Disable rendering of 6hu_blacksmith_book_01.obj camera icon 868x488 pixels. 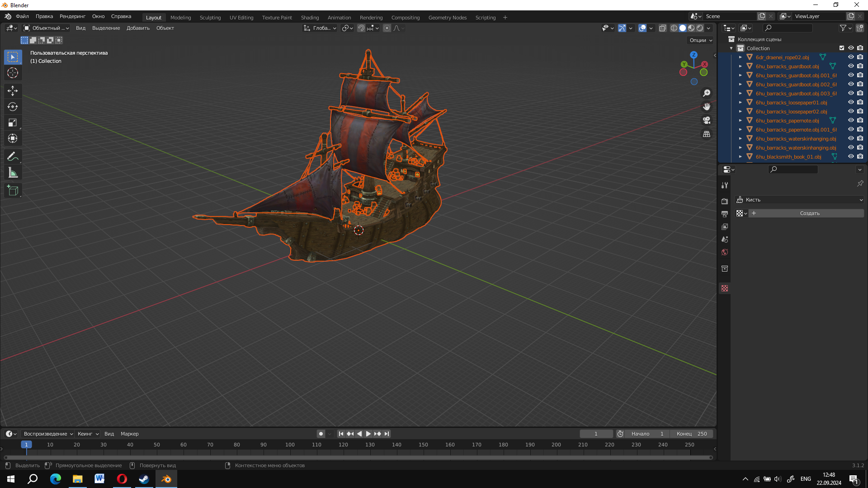click(860, 156)
